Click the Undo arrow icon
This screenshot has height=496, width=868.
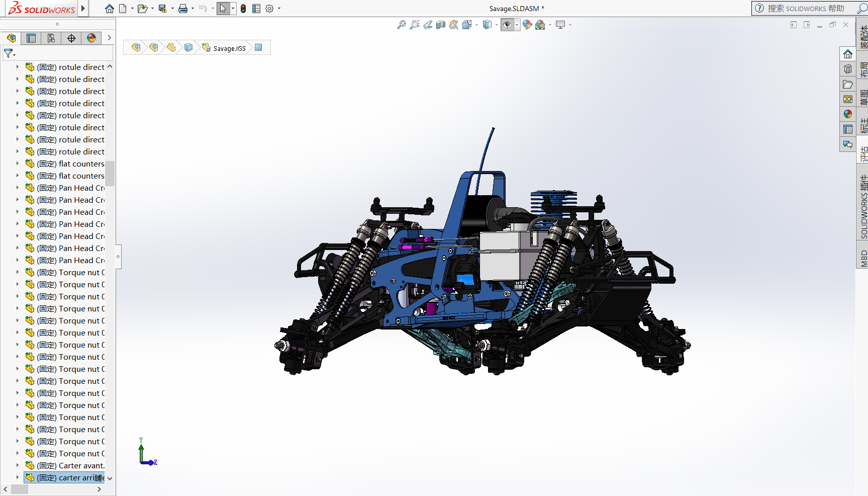[x=203, y=9]
